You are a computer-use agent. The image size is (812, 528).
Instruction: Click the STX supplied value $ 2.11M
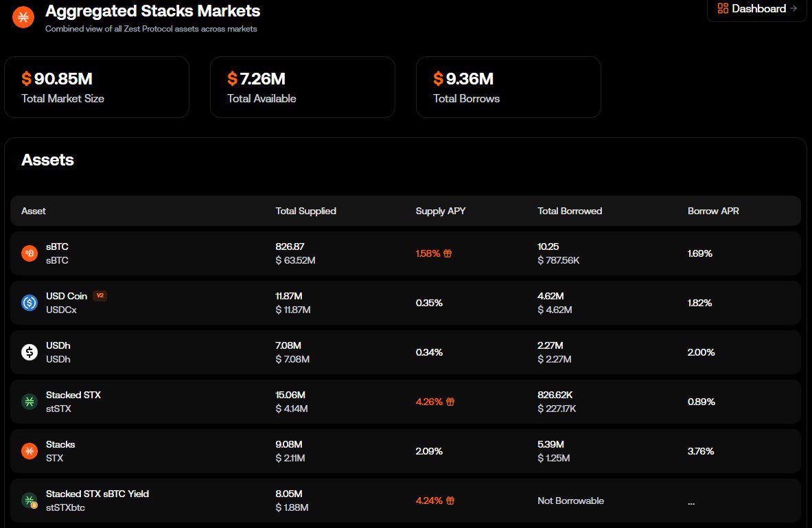(290, 458)
